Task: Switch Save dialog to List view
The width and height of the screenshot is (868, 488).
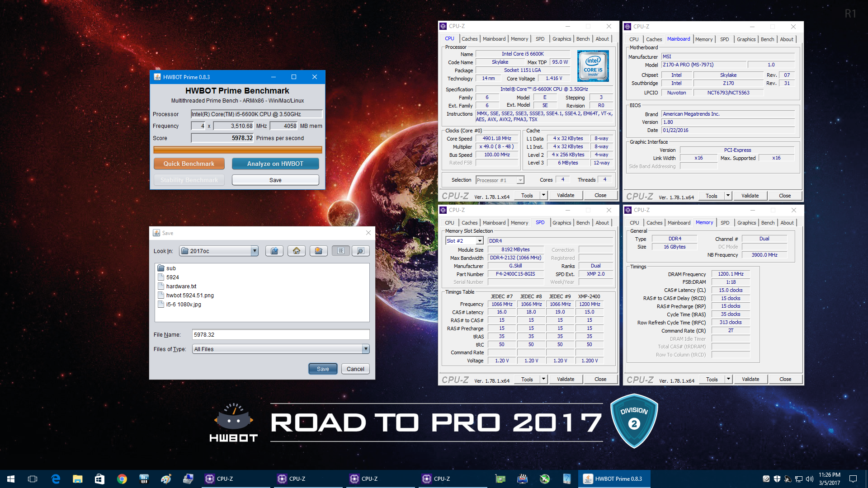Action: pyautogui.click(x=341, y=251)
